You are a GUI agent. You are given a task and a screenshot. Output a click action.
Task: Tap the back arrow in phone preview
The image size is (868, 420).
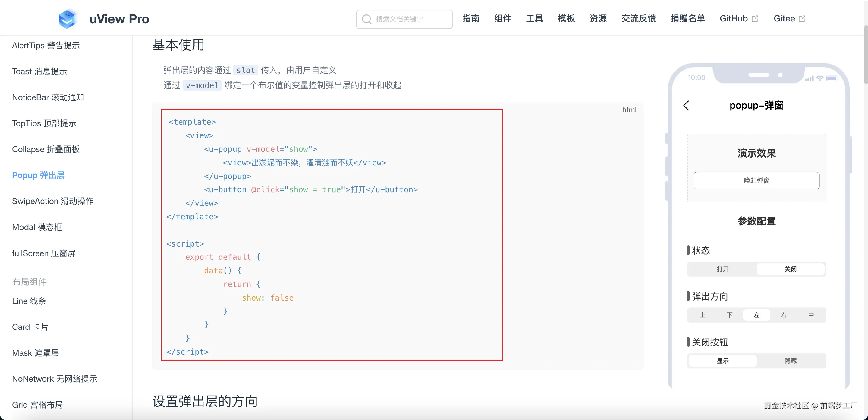(686, 106)
